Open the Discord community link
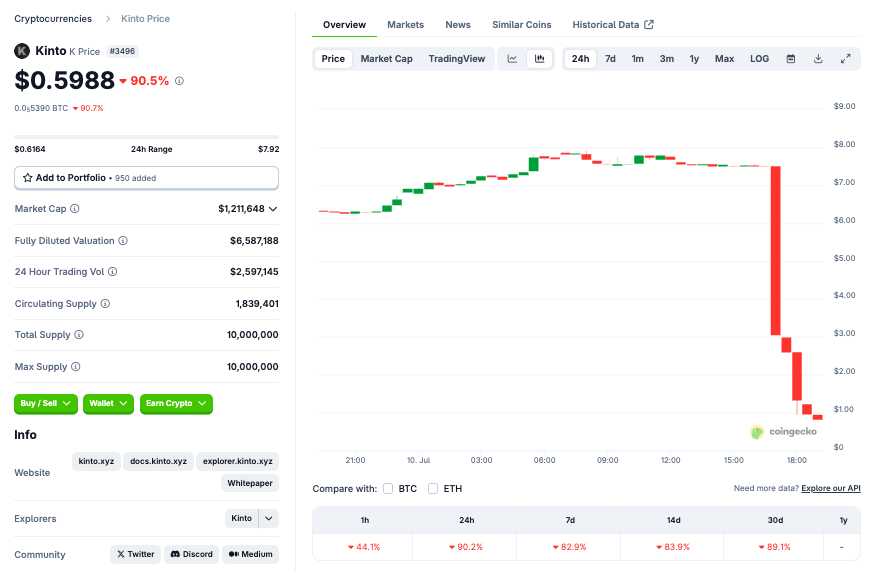This screenshot has width=882, height=571. coord(192,554)
